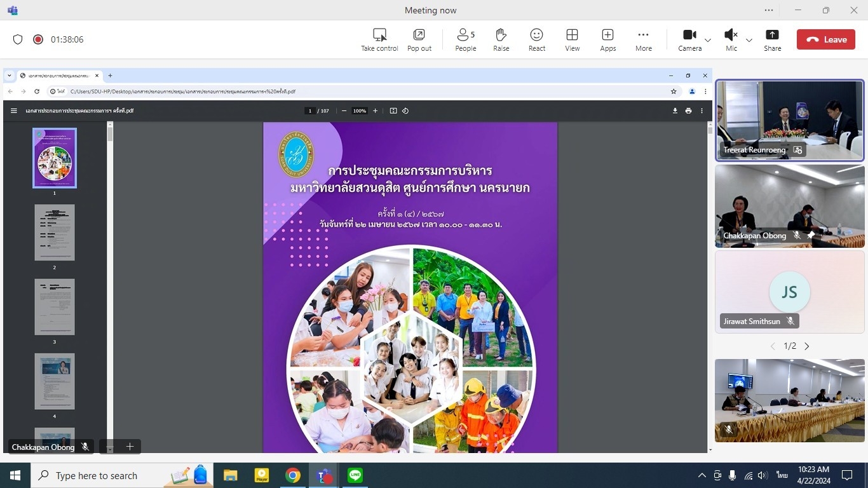Select Jirawat Smithsun avatar tile
The image size is (868, 488).
(x=790, y=292)
